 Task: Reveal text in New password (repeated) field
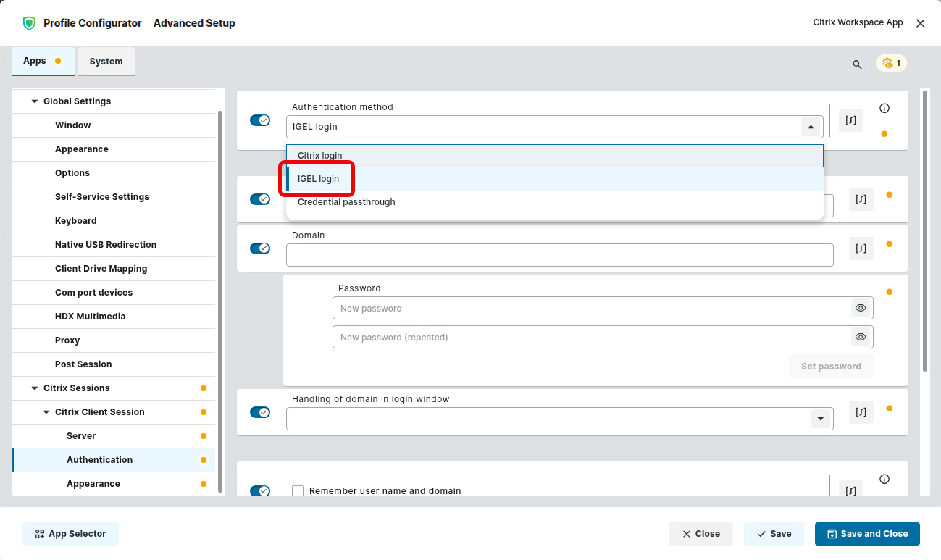tap(861, 337)
